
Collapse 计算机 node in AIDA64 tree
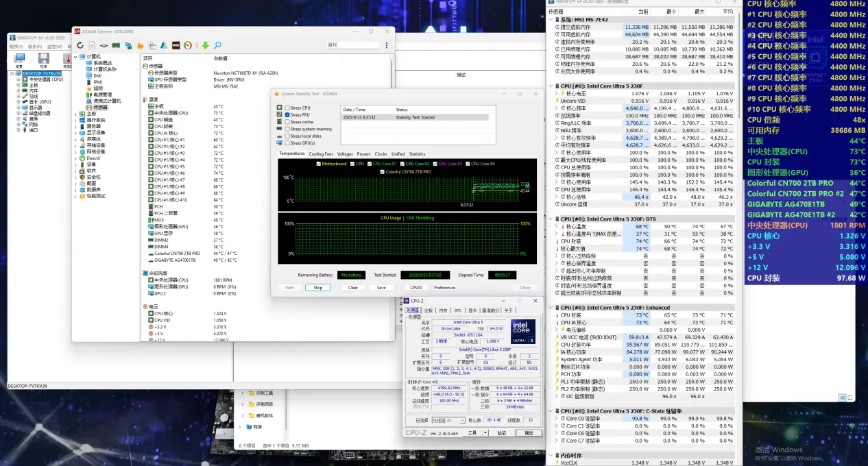(75, 56)
